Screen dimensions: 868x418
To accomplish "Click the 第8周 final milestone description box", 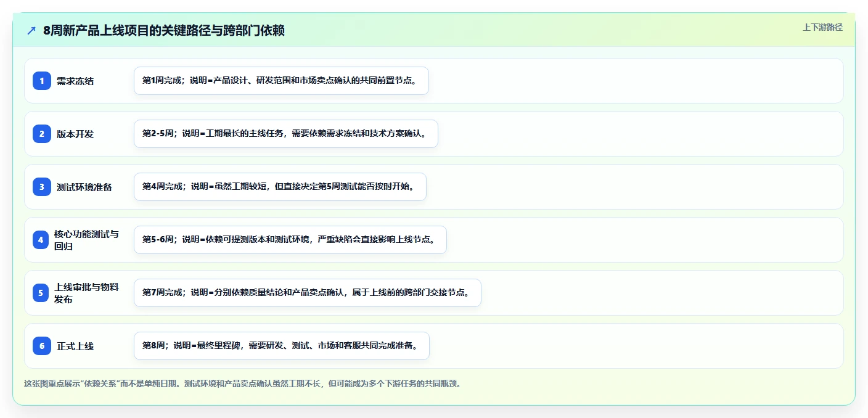I will pos(282,346).
